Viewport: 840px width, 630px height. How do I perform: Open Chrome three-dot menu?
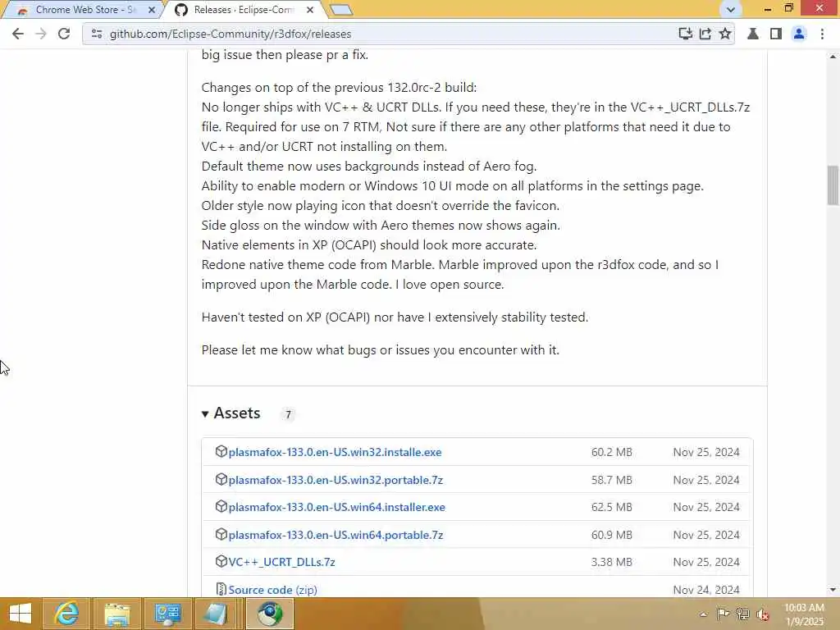pyautogui.click(x=822, y=34)
